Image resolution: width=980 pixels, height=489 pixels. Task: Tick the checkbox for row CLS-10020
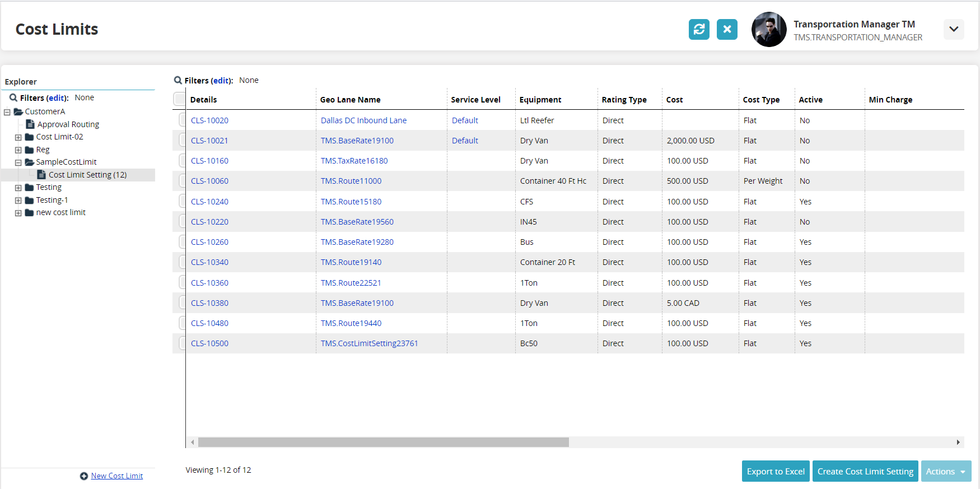coord(182,120)
